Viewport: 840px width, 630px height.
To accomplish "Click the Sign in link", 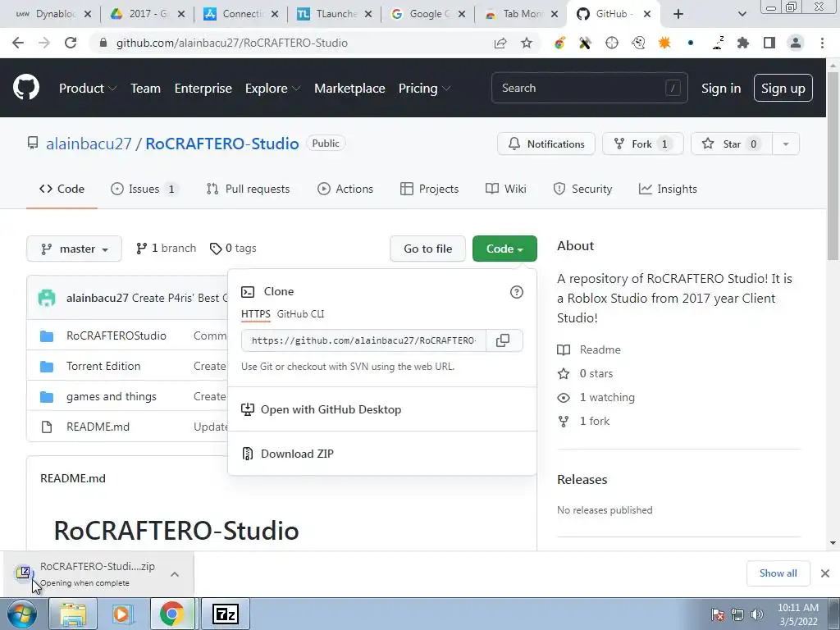I will (720, 89).
